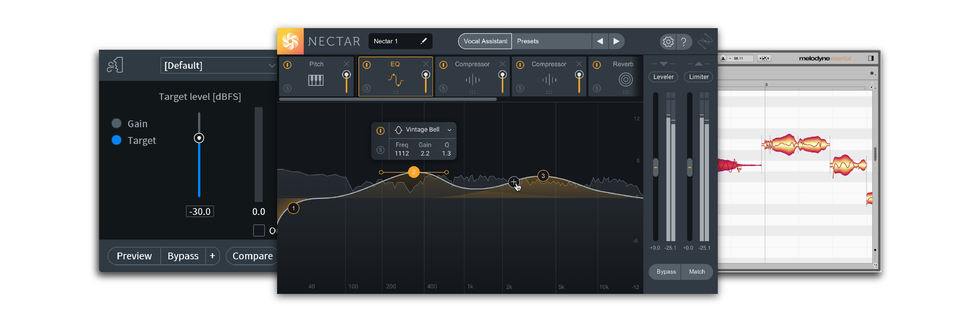Open the Vintage Bell filter type dropdown
The width and height of the screenshot is (980, 322).
(449, 130)
